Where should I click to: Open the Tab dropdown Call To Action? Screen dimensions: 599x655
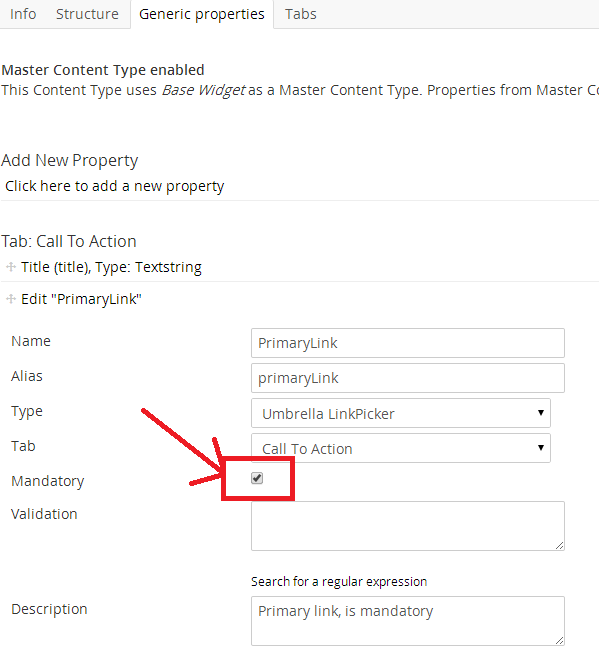pos(401,448)
